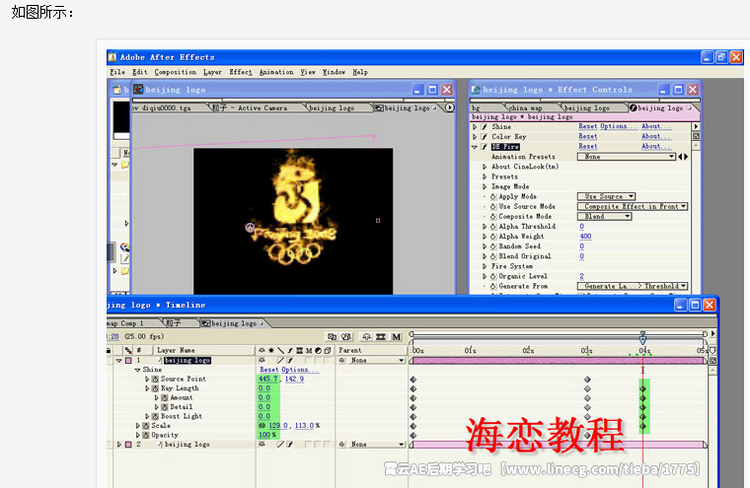Click the layer 1 pink color label
This screenshot has width=750, height=488.
128,360
